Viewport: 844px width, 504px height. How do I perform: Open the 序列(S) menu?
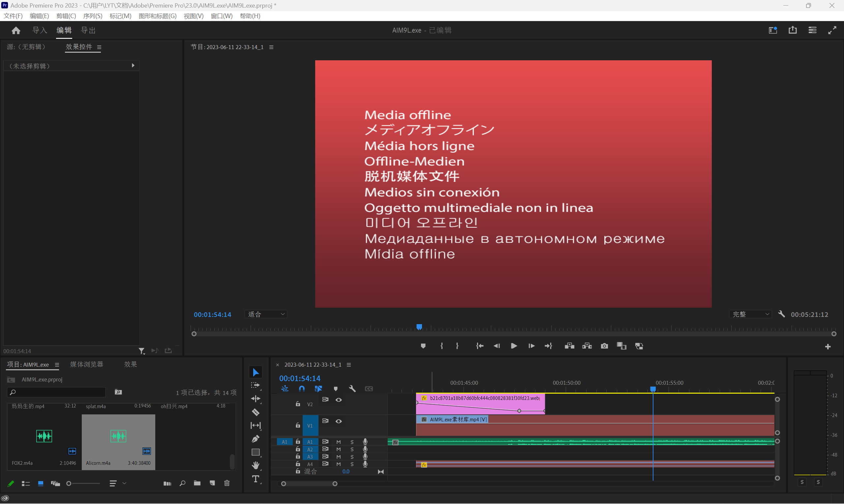[92, 16]
